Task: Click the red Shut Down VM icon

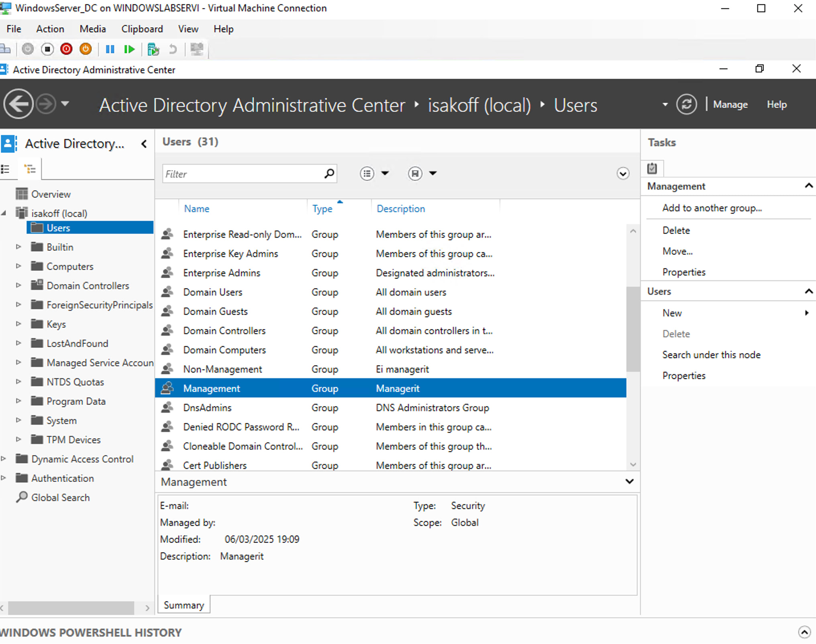Action: point(66,49)
